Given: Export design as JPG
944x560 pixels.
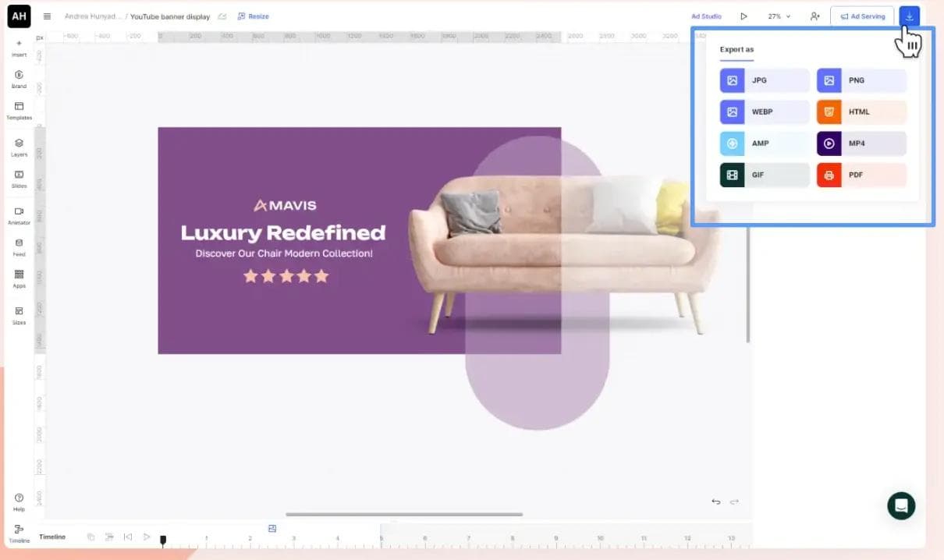Looking at the screenshot, I should (x=765, y=80).
